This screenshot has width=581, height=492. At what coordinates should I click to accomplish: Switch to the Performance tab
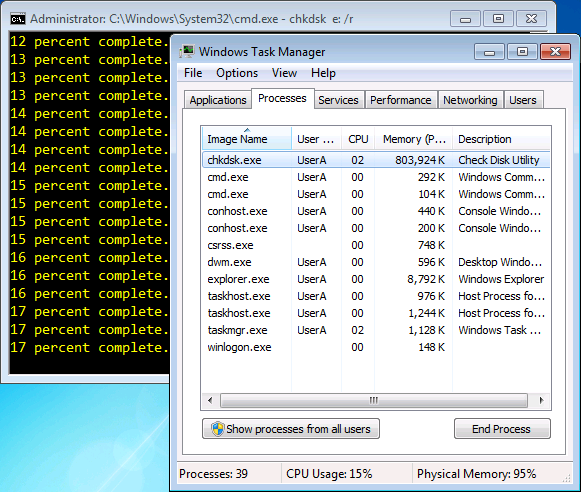tap(401, 100)
